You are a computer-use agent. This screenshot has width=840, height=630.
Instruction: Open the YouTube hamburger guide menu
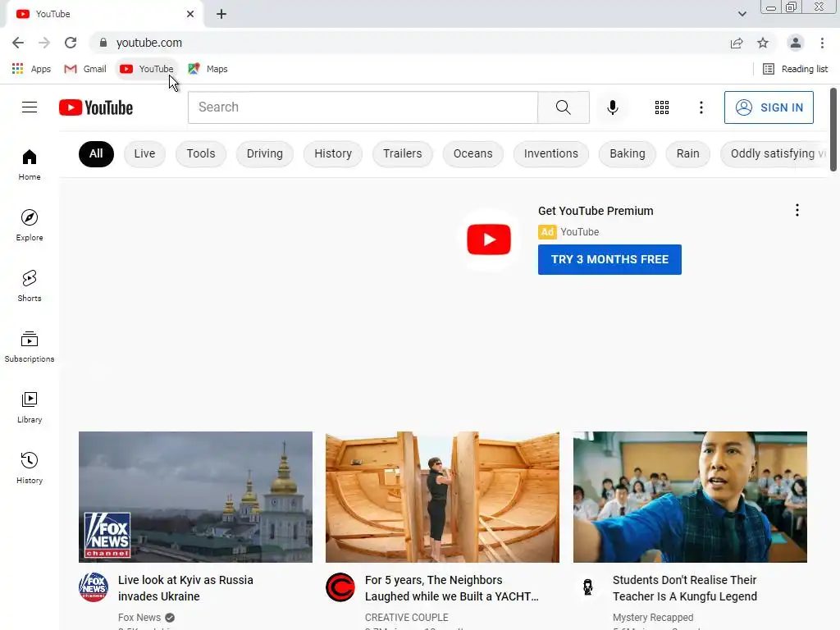tap(30, 107)
